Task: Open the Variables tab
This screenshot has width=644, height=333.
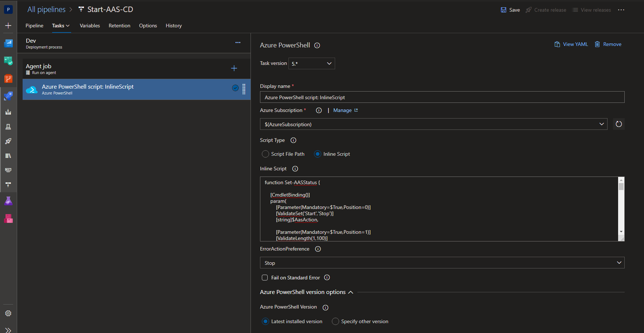Action: (x=90, y=26)
